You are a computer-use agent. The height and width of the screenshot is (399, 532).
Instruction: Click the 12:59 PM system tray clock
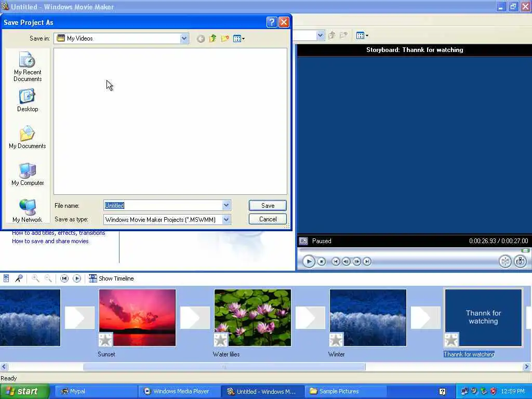[x=513, y=391]
